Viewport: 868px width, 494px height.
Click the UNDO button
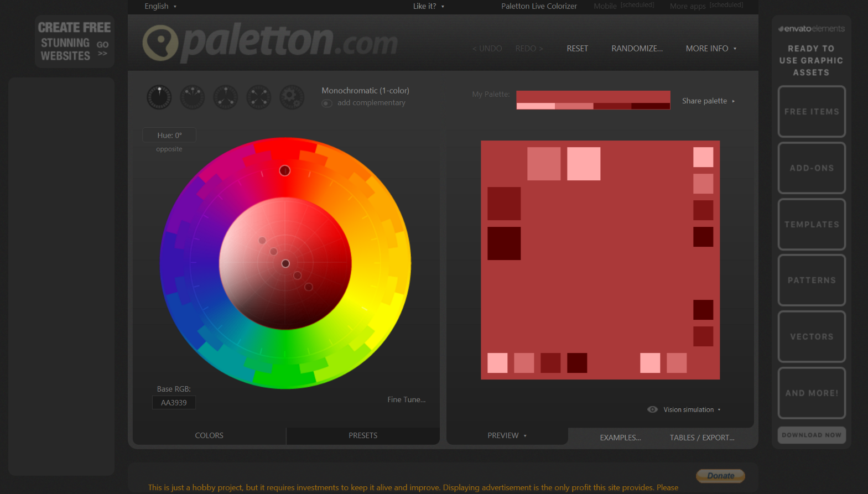coord(487,49)
